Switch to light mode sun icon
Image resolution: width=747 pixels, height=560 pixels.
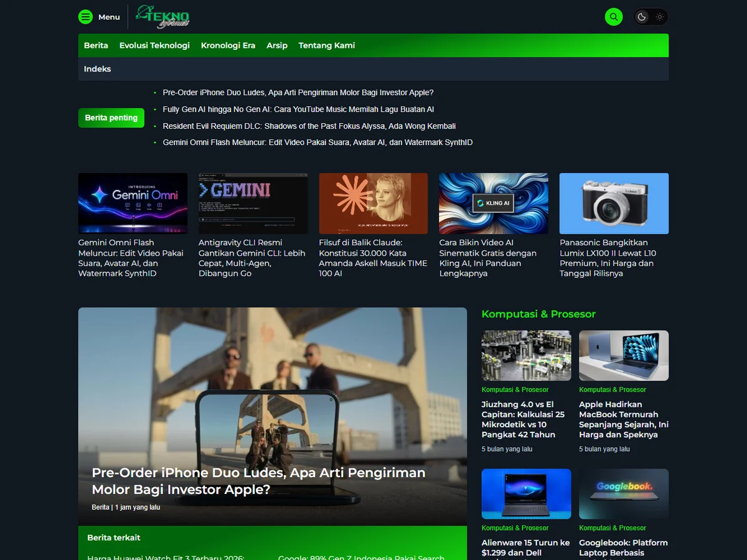660,17
